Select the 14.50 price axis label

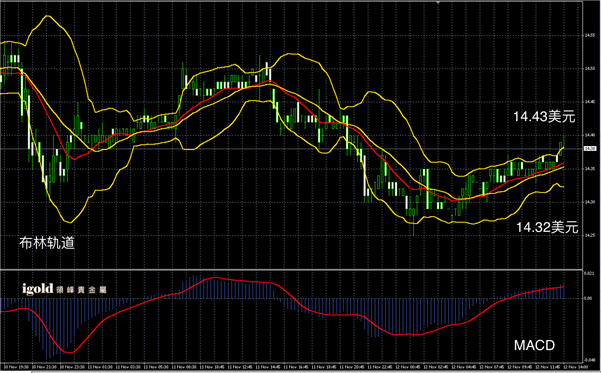590,69
